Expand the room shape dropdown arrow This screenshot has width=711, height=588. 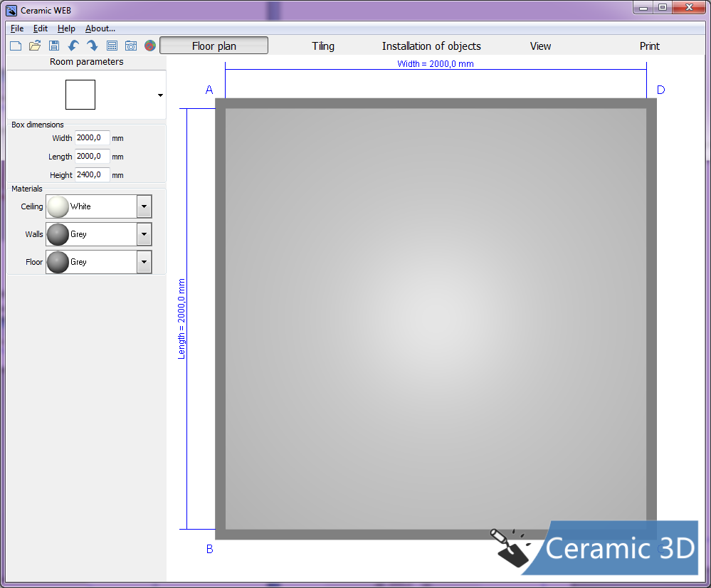click(160, 95)
